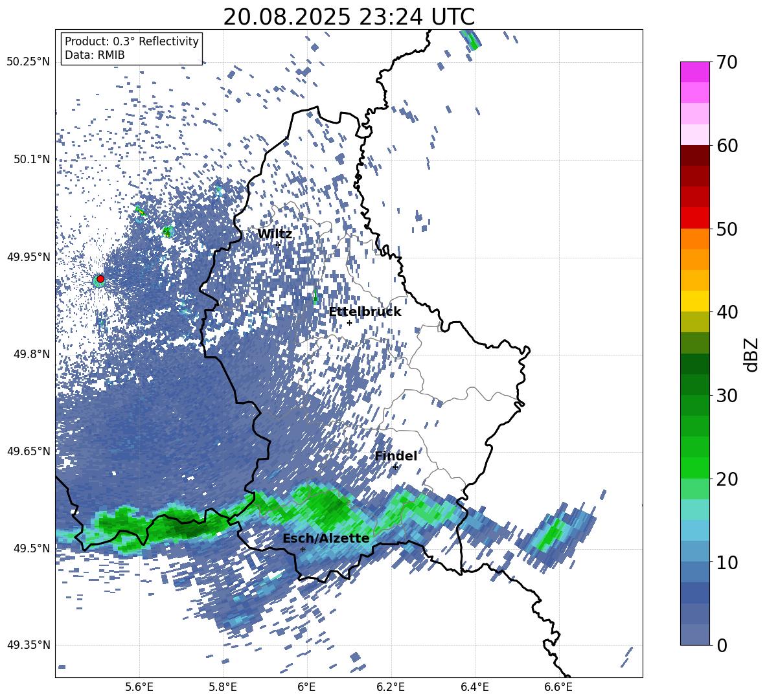Image resolution: width=767 pixels, height=700 pixels.
Task: Click the 6.4°E longitude label
Action: [x=474, y=687]
